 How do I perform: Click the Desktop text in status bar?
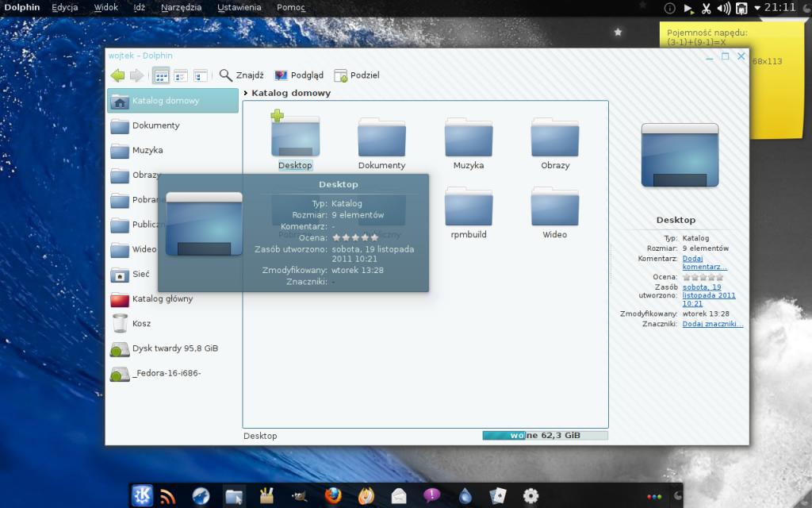click(x=260, y=436)
